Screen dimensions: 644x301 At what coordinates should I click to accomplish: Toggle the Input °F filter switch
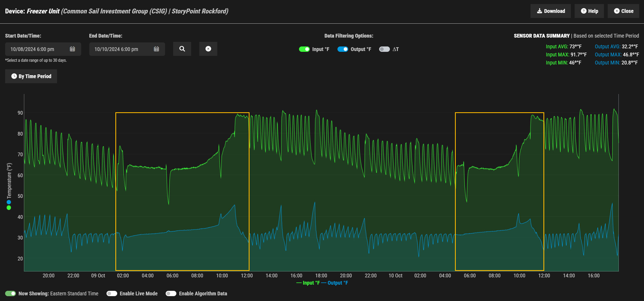pos(304,49)
